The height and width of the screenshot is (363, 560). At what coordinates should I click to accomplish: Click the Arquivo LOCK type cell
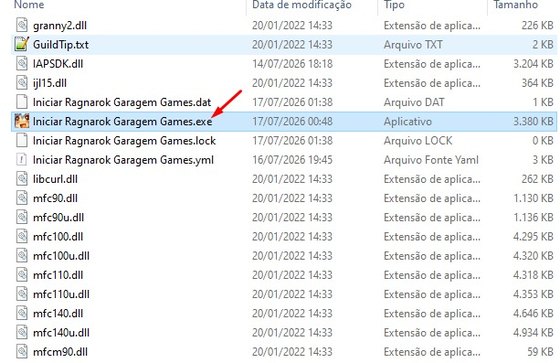[x=418, y=141]
